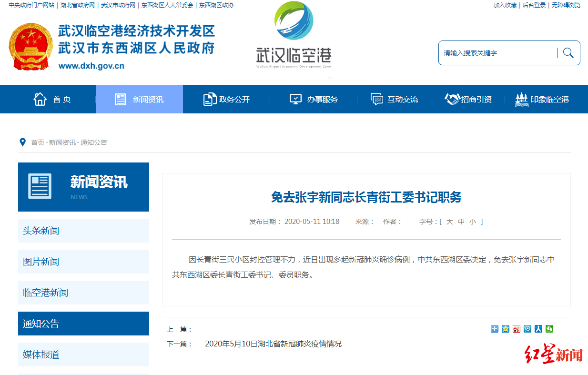
Task: Open more share options plus icon
Action: click(x=495, y=329)
